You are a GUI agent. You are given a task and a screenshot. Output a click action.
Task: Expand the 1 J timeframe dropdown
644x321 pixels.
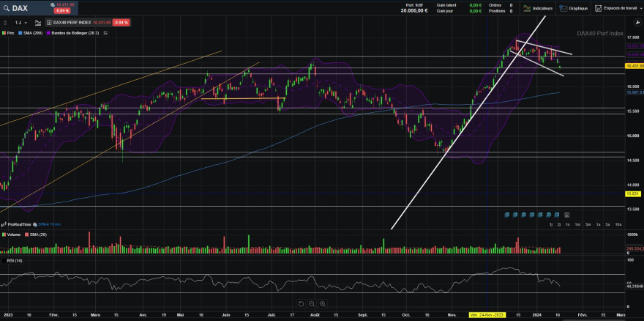pos(21,23)
